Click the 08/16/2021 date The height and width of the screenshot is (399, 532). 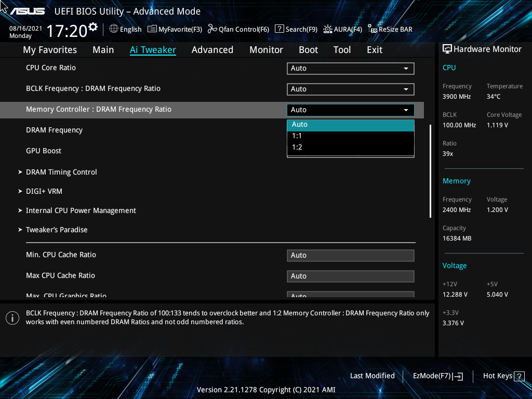pyautogui.click(x=26, y=29)
